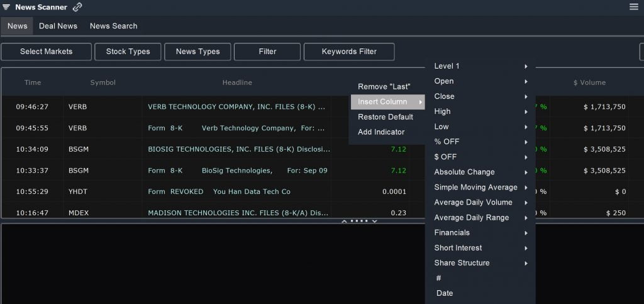
Task: Select the Date column option
Action: point(445,293)
